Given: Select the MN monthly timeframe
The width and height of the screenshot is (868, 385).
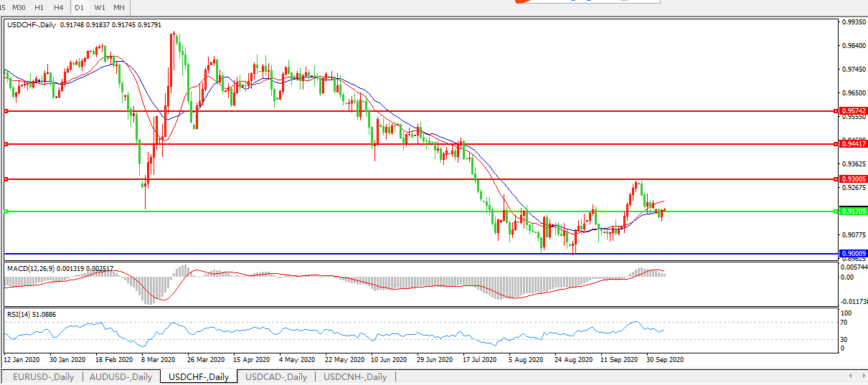Looking at the screenshot, I should point(119,7).
